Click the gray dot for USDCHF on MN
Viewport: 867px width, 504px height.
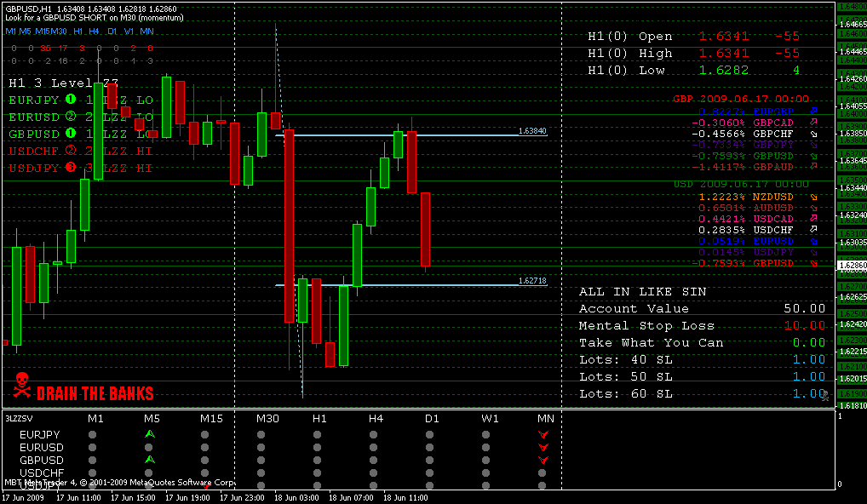[x=543, y=473]
